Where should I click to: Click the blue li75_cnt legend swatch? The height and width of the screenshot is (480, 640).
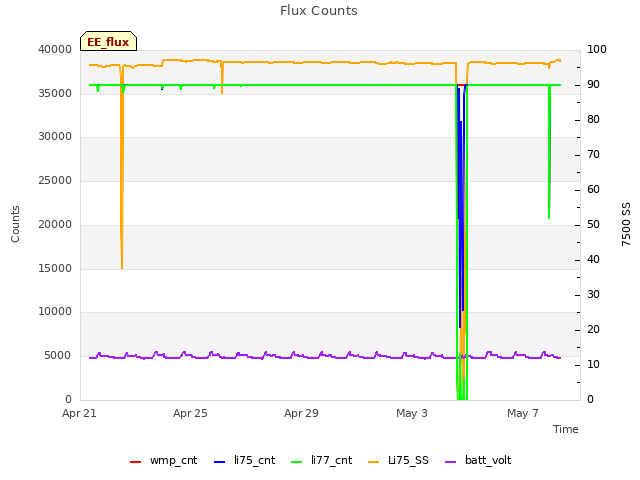(220, 462)
